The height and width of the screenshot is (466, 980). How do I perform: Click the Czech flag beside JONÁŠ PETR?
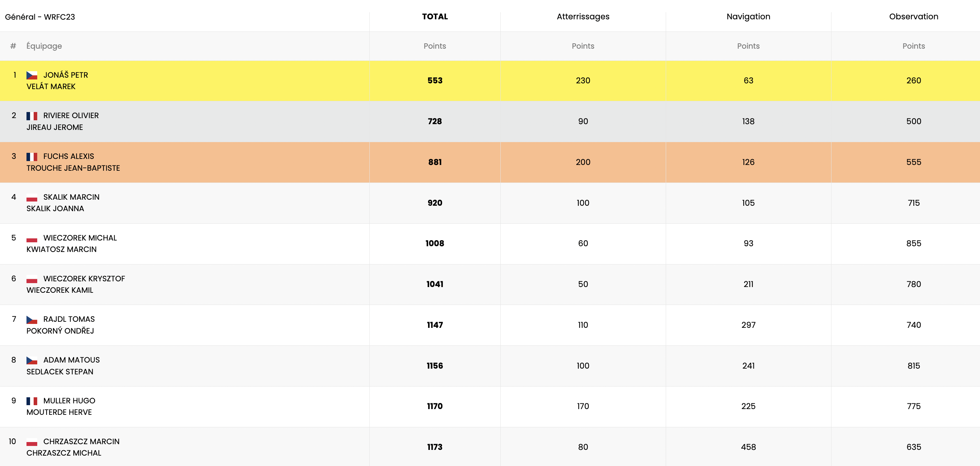click(31, 75)
